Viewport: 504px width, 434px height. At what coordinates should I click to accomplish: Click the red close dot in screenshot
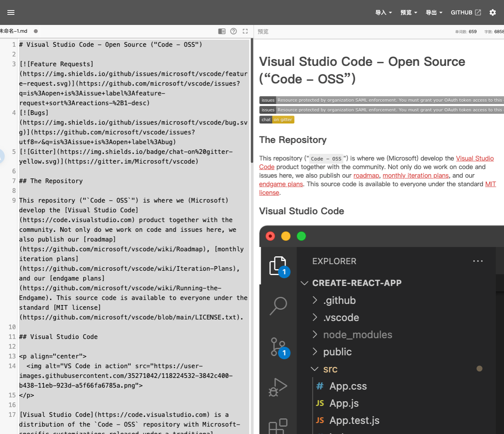tap(270, 236)
